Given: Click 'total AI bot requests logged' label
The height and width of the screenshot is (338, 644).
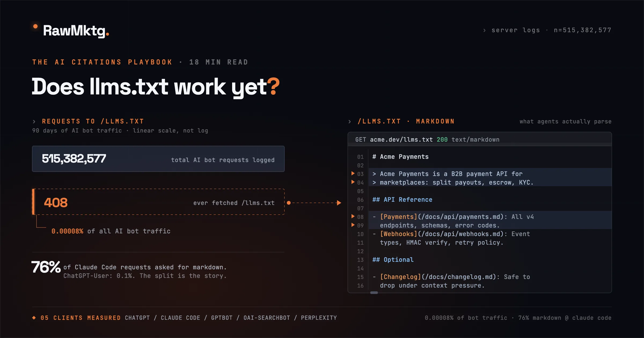Looking at the screenshot, I should tap(223, 160).
